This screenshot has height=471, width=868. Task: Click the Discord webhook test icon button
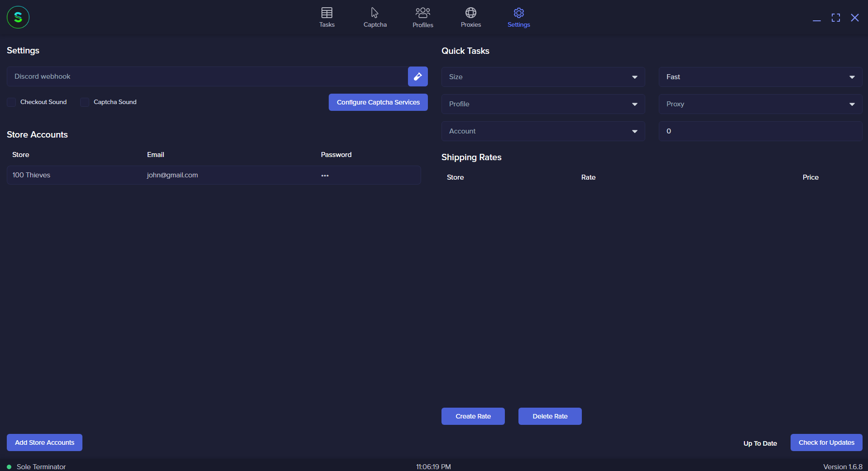point(417,76)
